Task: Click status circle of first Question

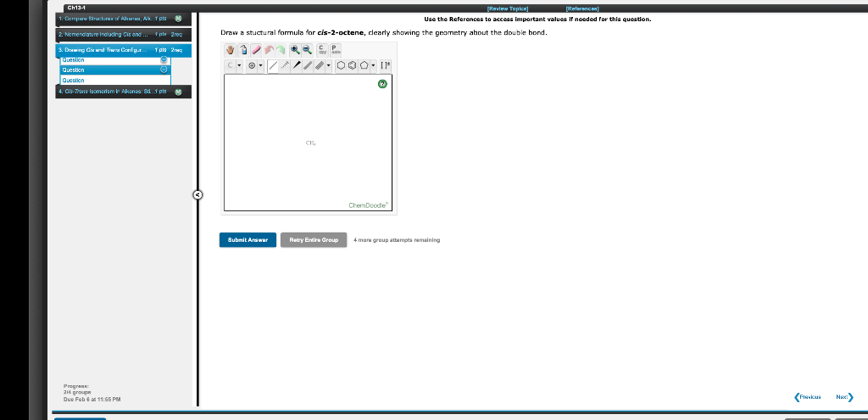Action: 164,59
